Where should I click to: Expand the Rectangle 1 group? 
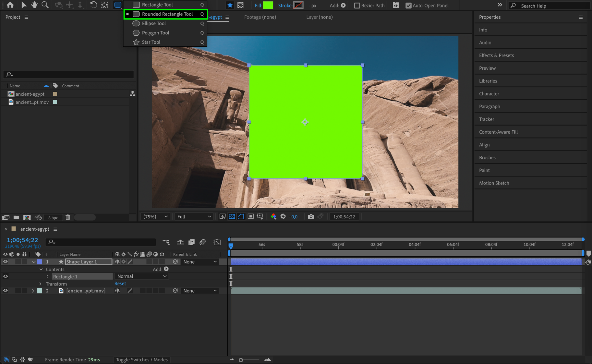[x=47, y=276]
